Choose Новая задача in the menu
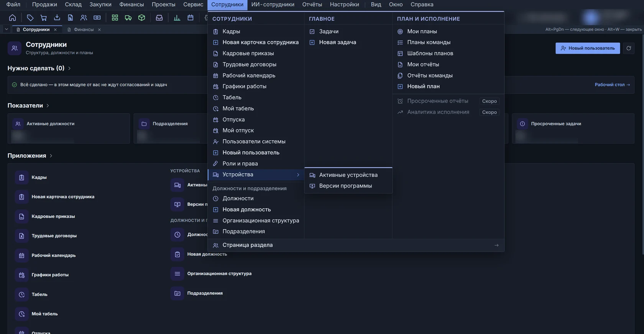 point(348,42)
